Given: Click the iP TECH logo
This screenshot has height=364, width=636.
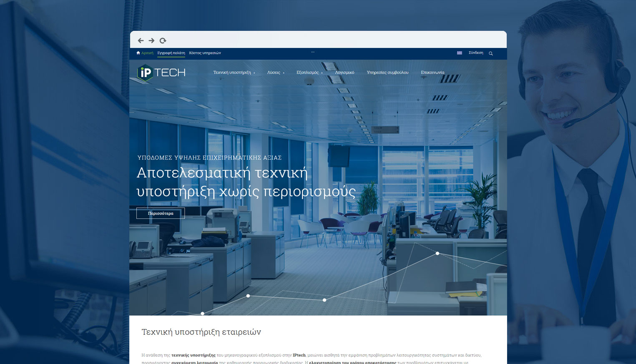Looking at the screenshot, I should point(161,73).
